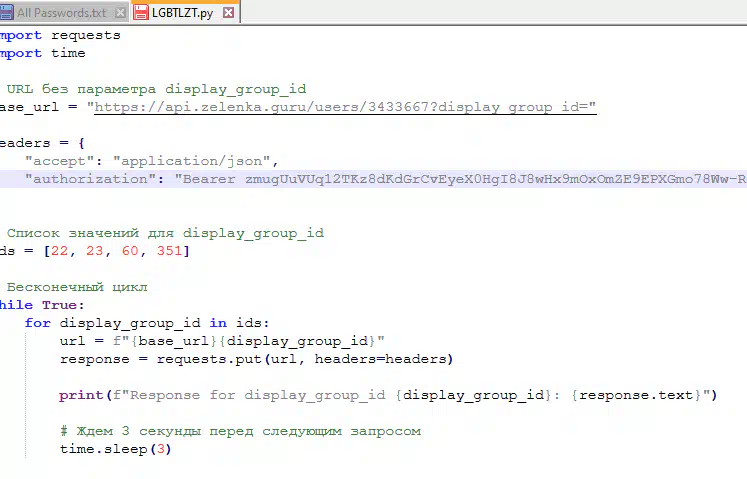Click the comment 'Список значений для display_group_id'
The image size is (747, 479).
[165, 233]
